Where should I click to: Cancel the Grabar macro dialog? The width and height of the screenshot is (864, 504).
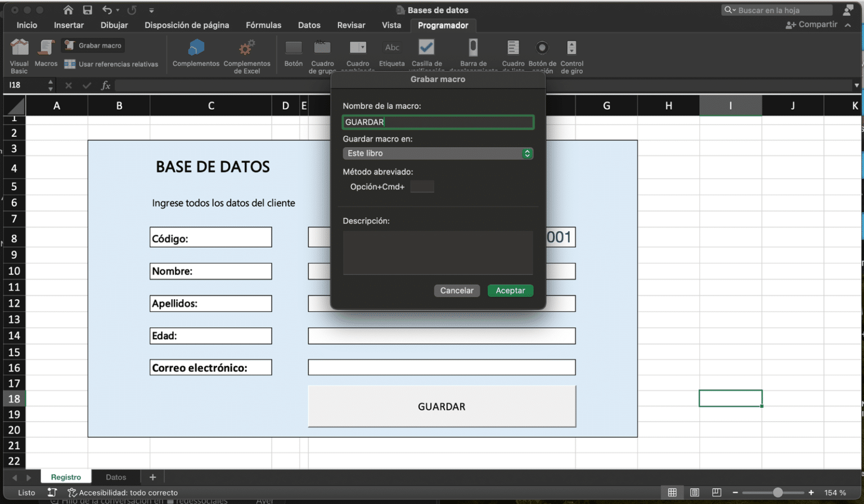point(457,290)
